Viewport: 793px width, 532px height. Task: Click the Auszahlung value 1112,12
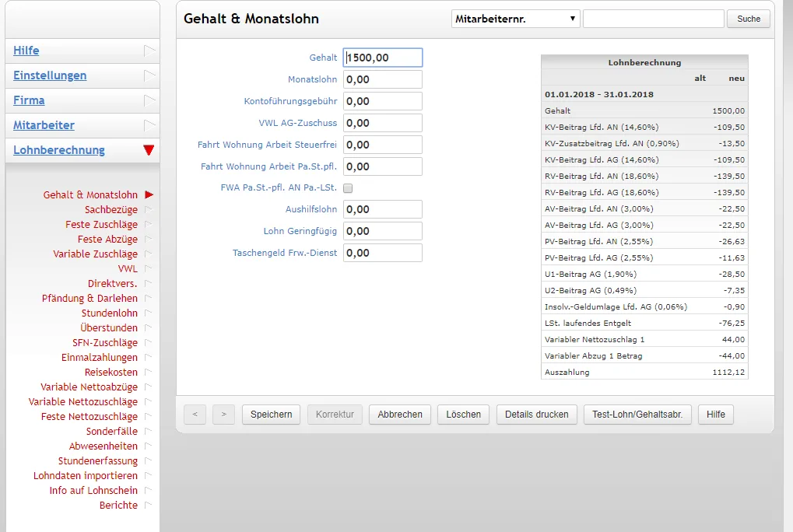click(x=728, y=373)
